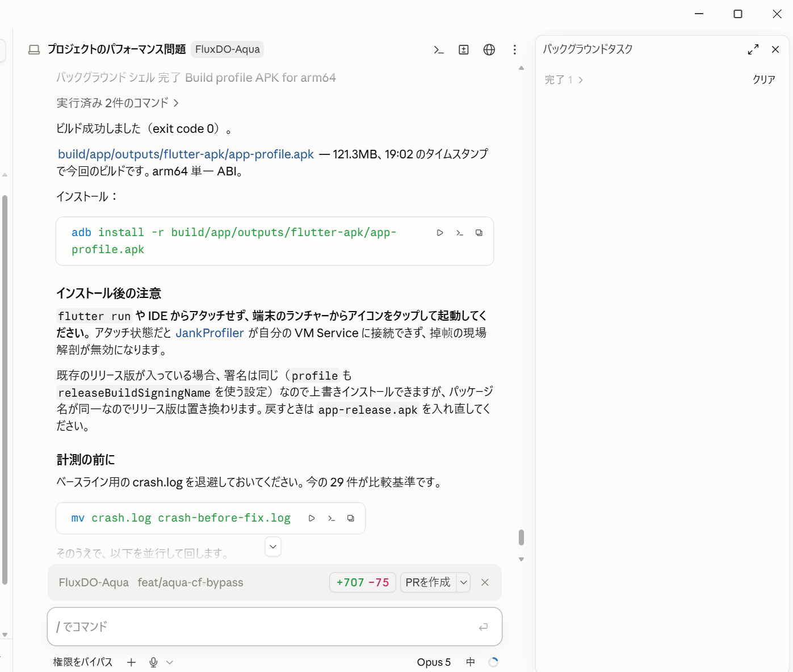793x672 pixels.
Task: Expand the background tasks panel
Action: click(753, 49)
